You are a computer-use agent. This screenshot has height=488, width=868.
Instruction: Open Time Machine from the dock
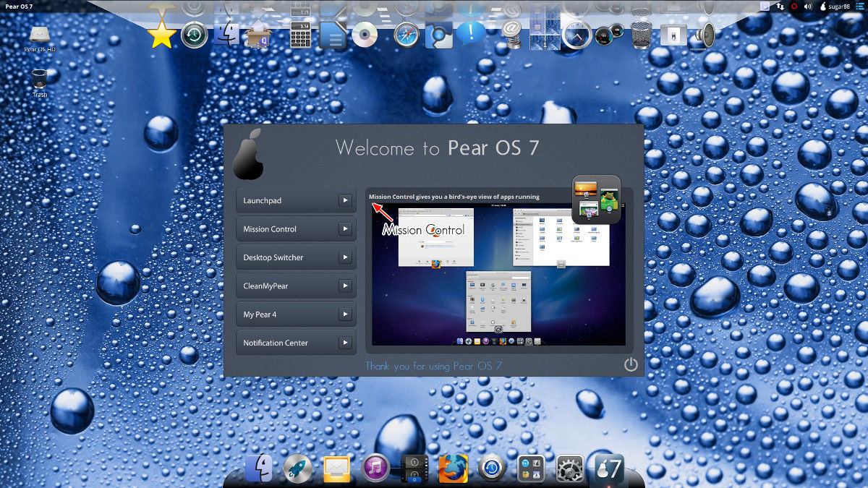(x=490, y=468)
